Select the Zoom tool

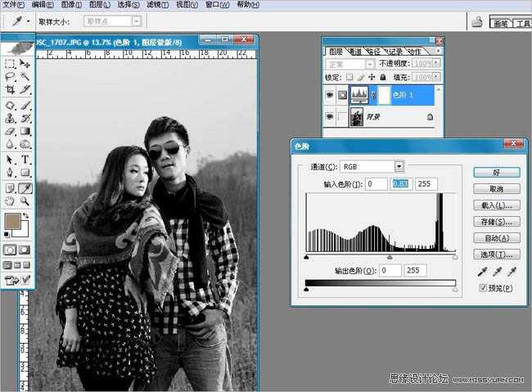pos(25,201)
